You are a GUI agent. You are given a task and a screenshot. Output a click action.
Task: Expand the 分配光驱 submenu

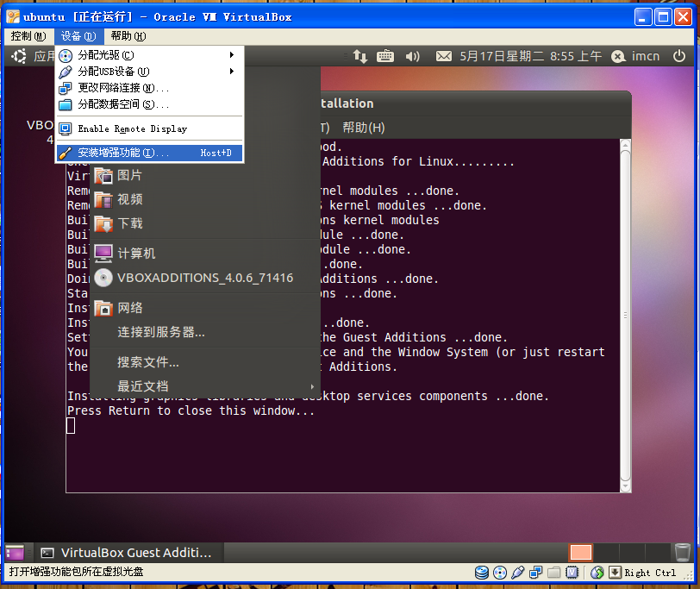pos(149,55)
